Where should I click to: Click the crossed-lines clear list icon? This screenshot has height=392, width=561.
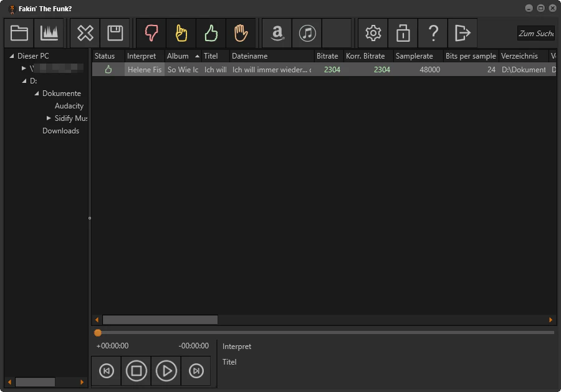[85, 33]
